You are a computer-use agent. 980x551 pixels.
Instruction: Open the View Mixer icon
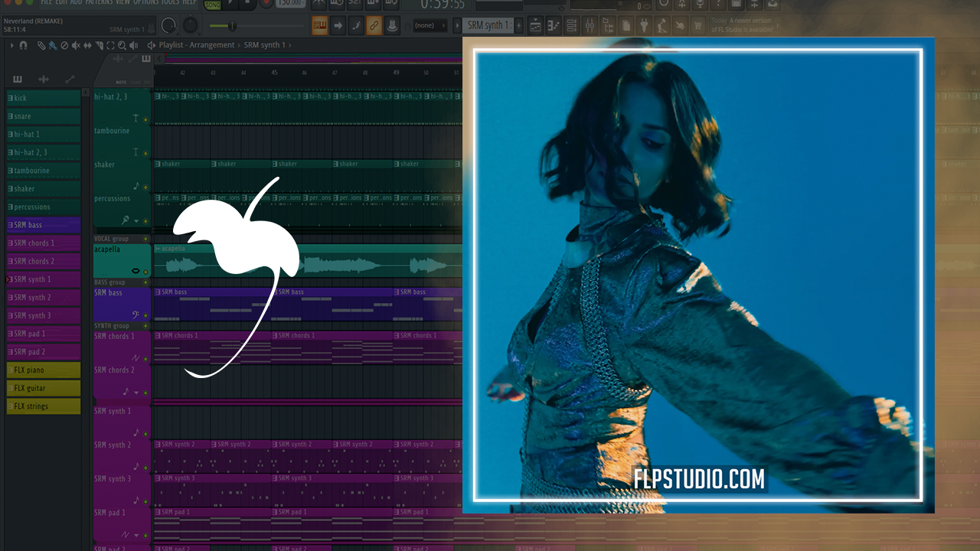590,25
